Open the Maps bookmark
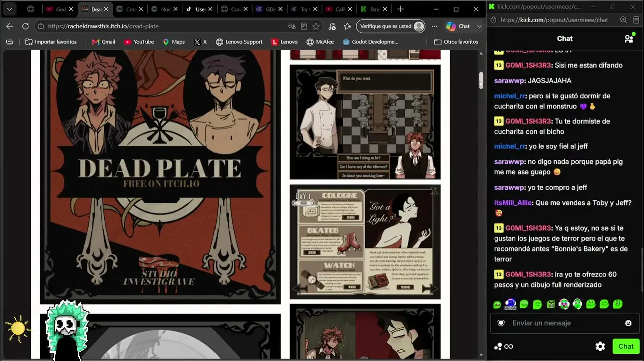Viewport: 644px width, 361px height. [x=174, y=42]
